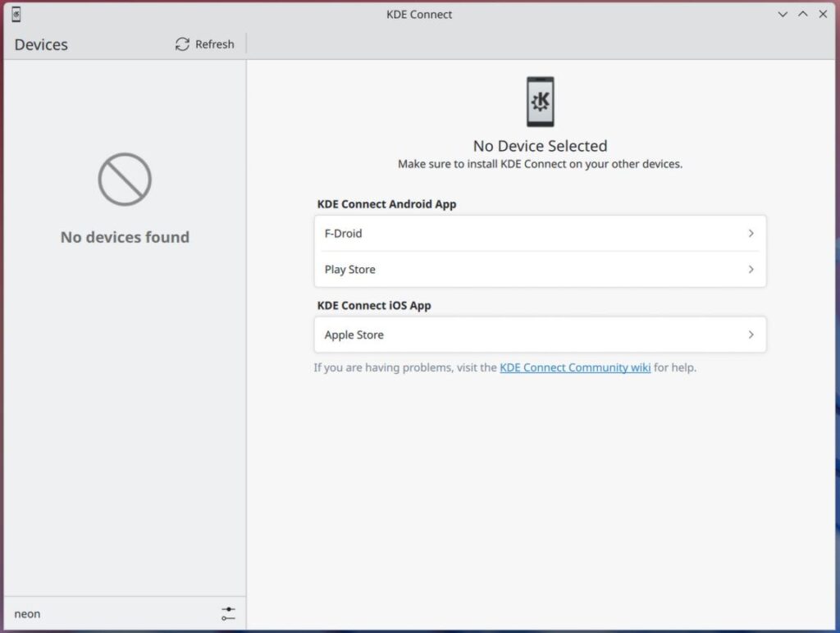
Task: Click the KDE phone logo above No Device Selected
Action: (x=540, y=102)
